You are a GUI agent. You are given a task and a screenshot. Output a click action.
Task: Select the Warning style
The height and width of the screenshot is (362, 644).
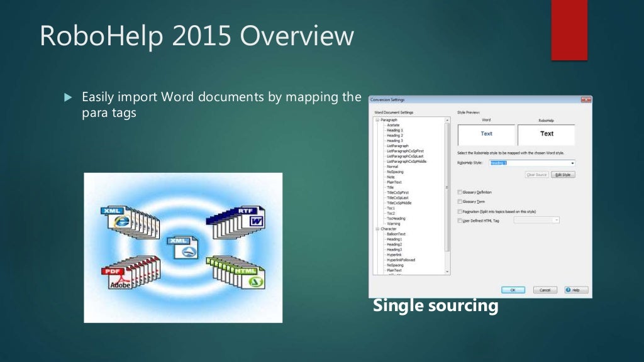393,224
